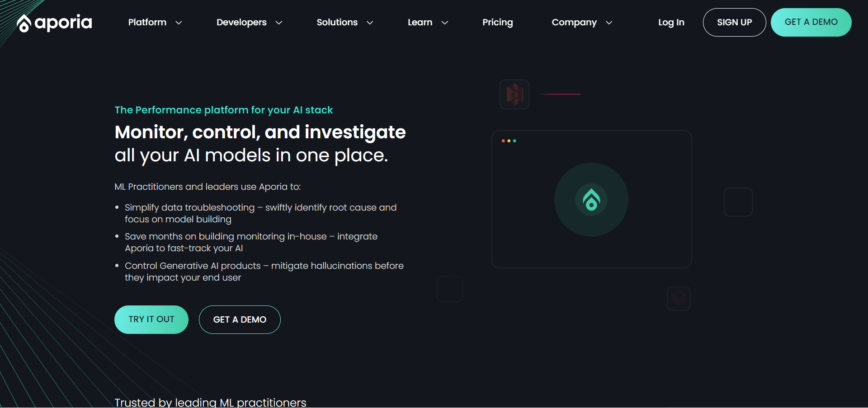Click the red icon tile above the illustration window
Viewport: 868px width, 408px height.
tap(514, 94)
